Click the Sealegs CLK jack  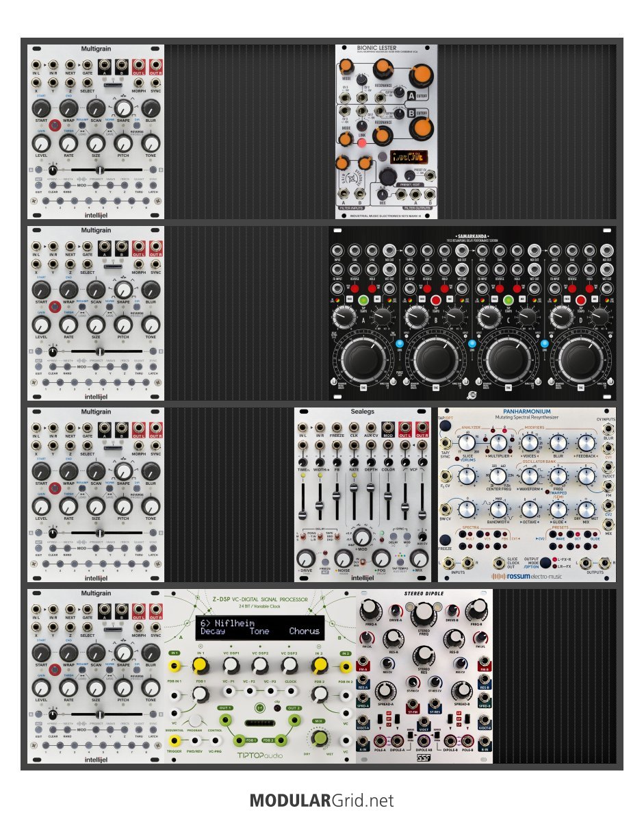354,428
